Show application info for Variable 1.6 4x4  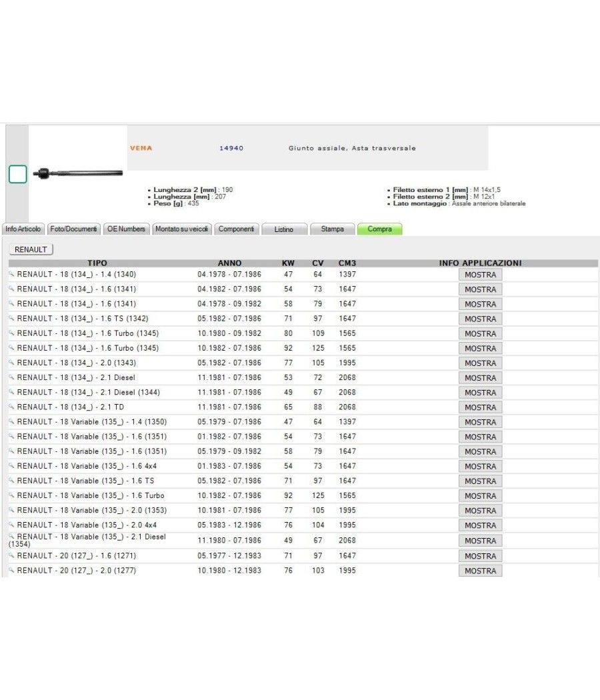coord(481,466)
